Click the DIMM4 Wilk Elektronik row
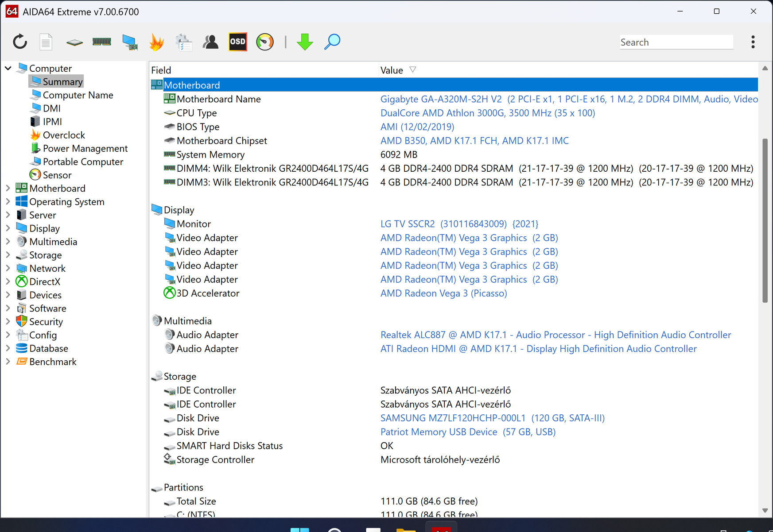 [454, 168]
